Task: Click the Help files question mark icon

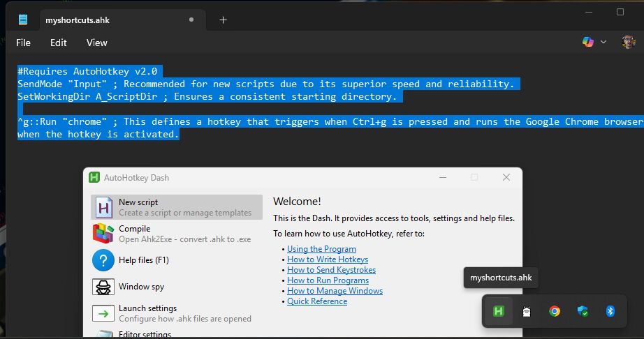Action: (103, 260)
